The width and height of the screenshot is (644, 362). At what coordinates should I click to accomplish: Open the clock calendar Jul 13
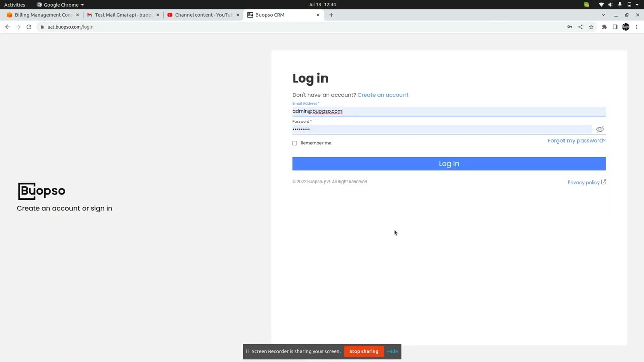[x=322, y=5]
